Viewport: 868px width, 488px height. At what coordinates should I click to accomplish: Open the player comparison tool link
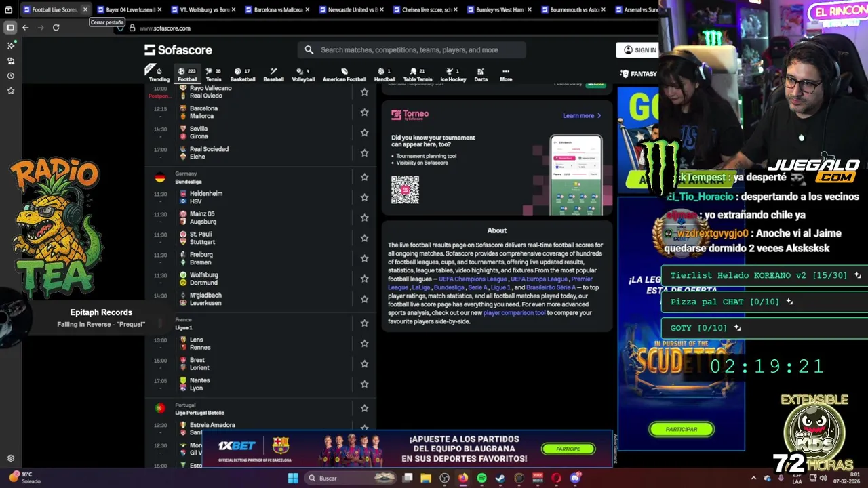(x=514, y=313)
